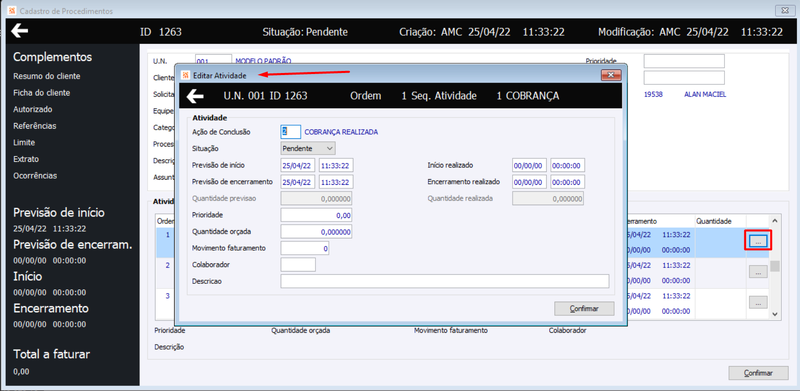800x391 pixels.
Task: Select Referências in the sidebar
Action: [35, 126]
